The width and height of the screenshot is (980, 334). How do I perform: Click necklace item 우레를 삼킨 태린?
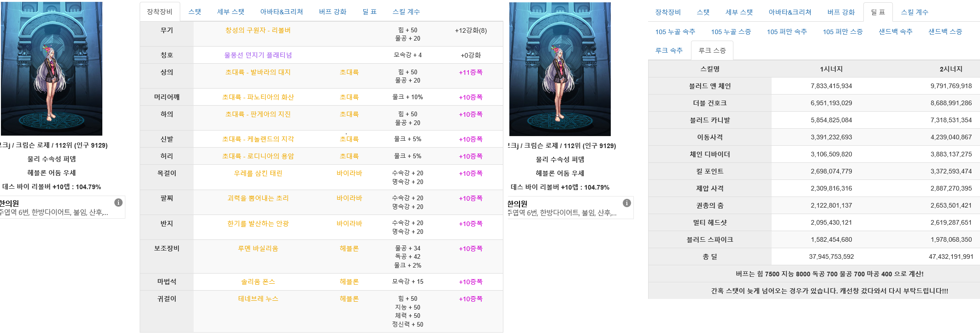click(258, 173)
